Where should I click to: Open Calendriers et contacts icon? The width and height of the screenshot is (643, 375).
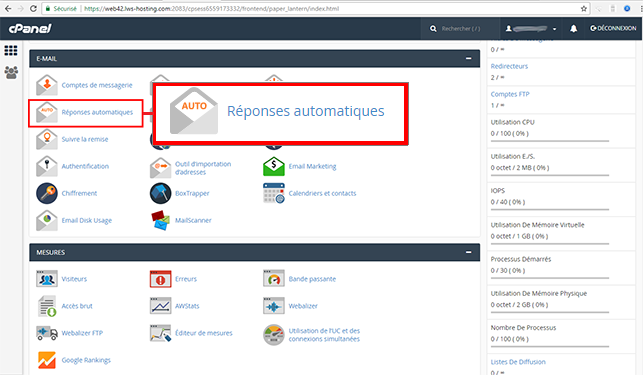tap(274, 193)
